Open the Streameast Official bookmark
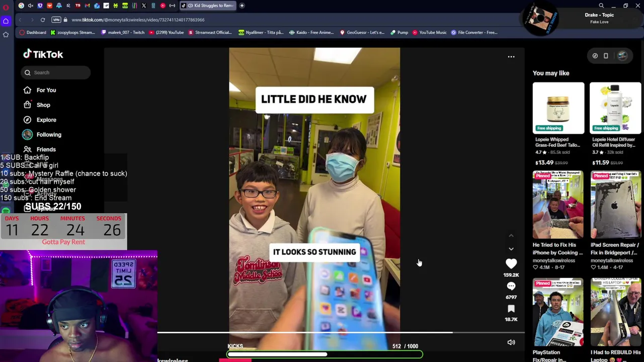 (210, 32)
